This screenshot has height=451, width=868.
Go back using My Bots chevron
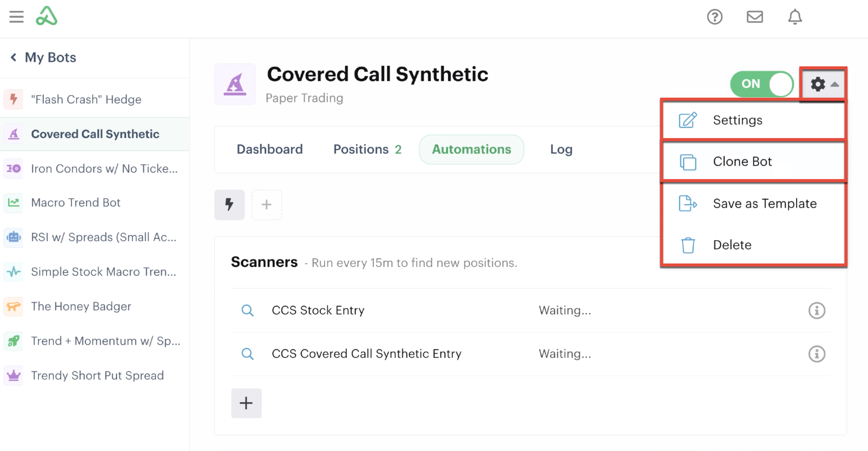pos(14,57)
